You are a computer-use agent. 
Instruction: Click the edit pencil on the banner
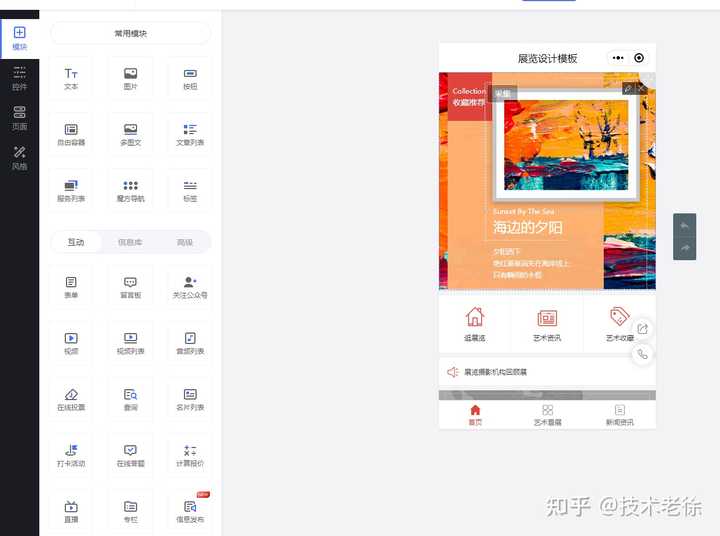pos(628,89)
